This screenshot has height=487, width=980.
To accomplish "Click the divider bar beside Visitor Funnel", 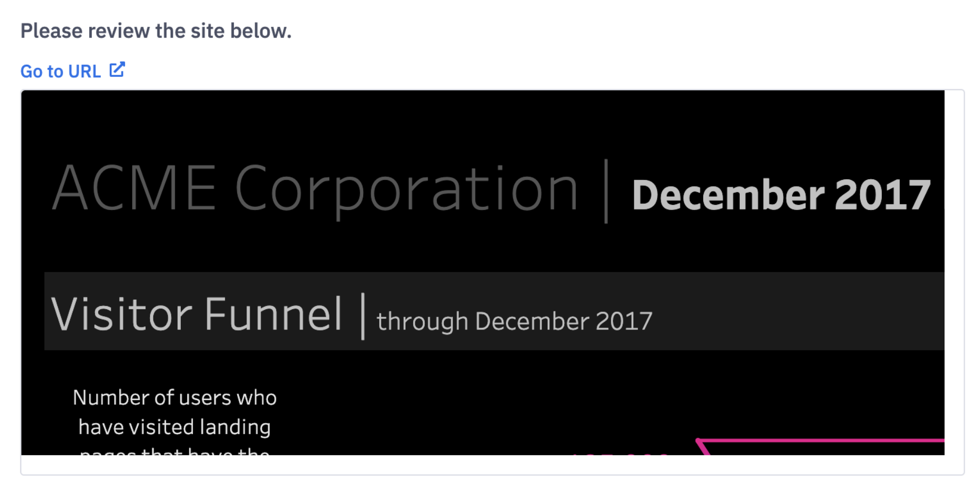I will [x=363, y=316].
